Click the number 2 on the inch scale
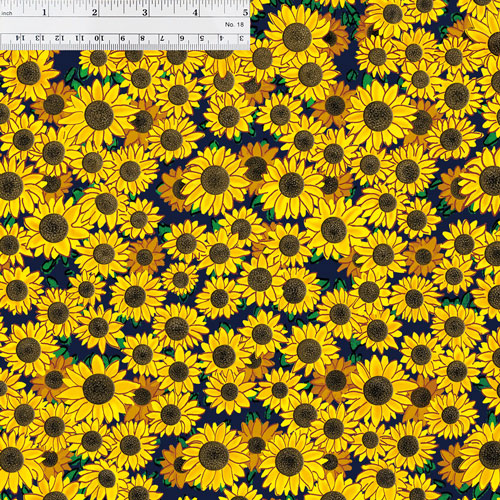This screenshot has width=500, height=500. pos(95,13)
